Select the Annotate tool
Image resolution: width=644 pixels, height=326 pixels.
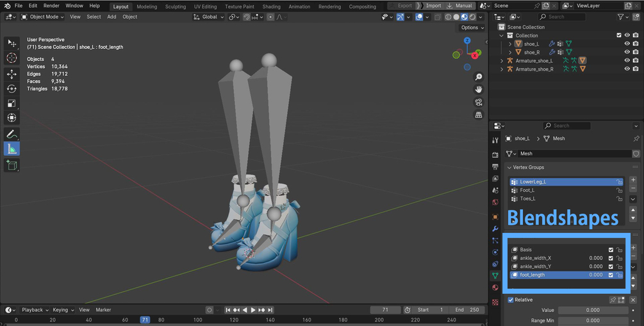pyautogui.click(x=12, y=134)
